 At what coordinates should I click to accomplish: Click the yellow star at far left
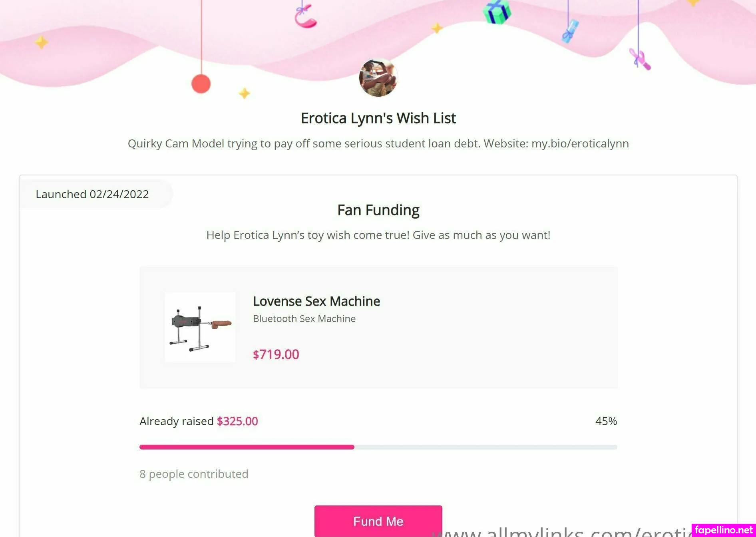pos(41,42)
